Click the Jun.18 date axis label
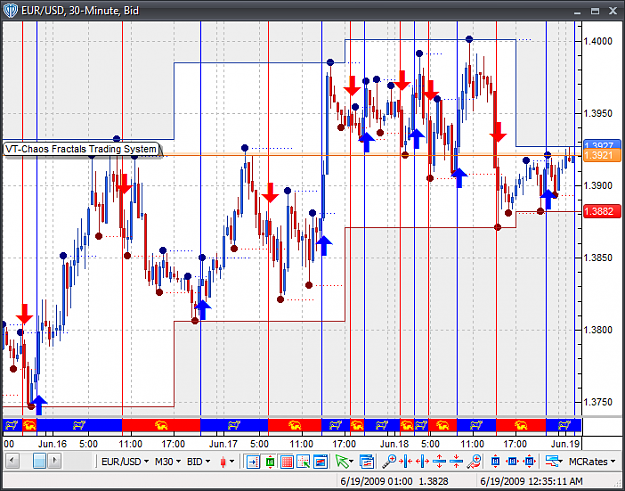The width and height of the screenshot is (625, 491). point(394,444)
